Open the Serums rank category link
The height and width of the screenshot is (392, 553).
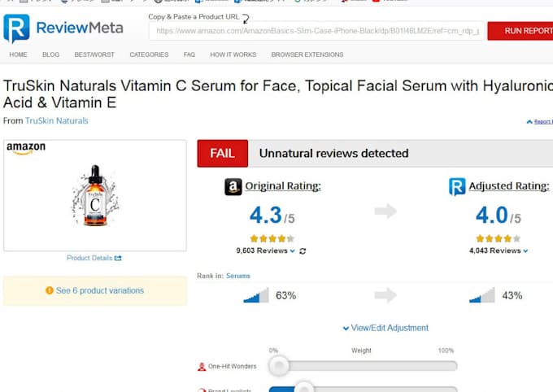click(238, 276)
